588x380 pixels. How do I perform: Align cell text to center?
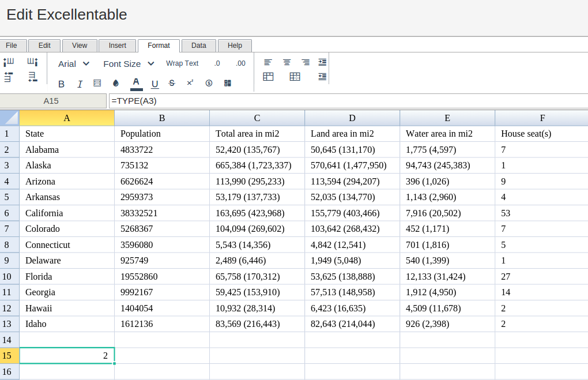(x=287, y=62)
